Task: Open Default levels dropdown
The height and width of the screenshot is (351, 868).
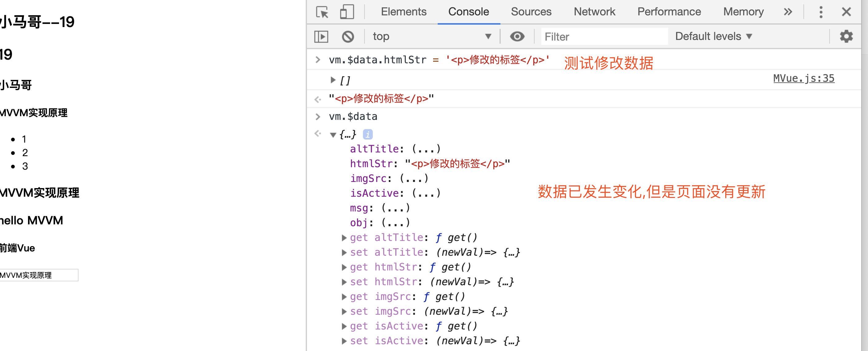Action: (713, 36)
